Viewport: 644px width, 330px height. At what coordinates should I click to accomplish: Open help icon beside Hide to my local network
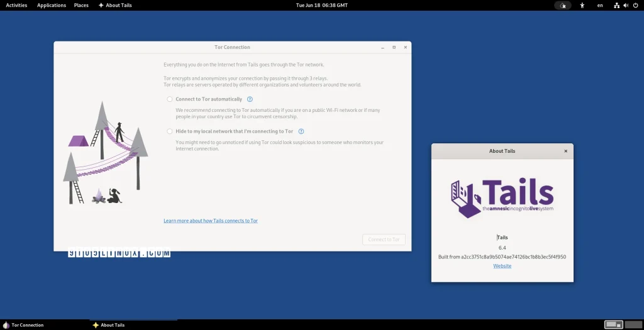(x=301, y=131)
